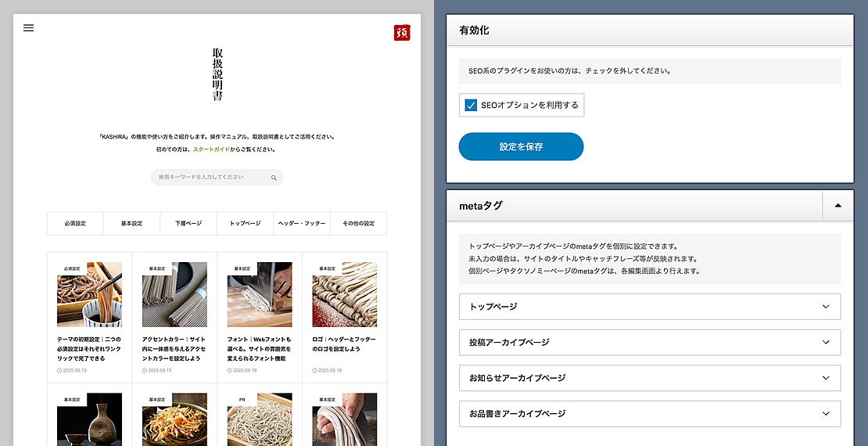The height and width of the screenshot is (446, 868).
Task: Select the 必須設定 category tab
Action: click(x=75, y=223)
